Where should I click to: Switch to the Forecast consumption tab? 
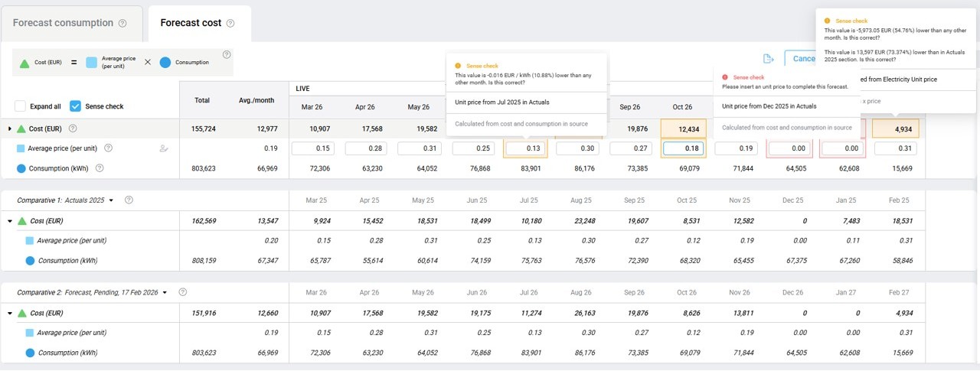click(70, 24)
